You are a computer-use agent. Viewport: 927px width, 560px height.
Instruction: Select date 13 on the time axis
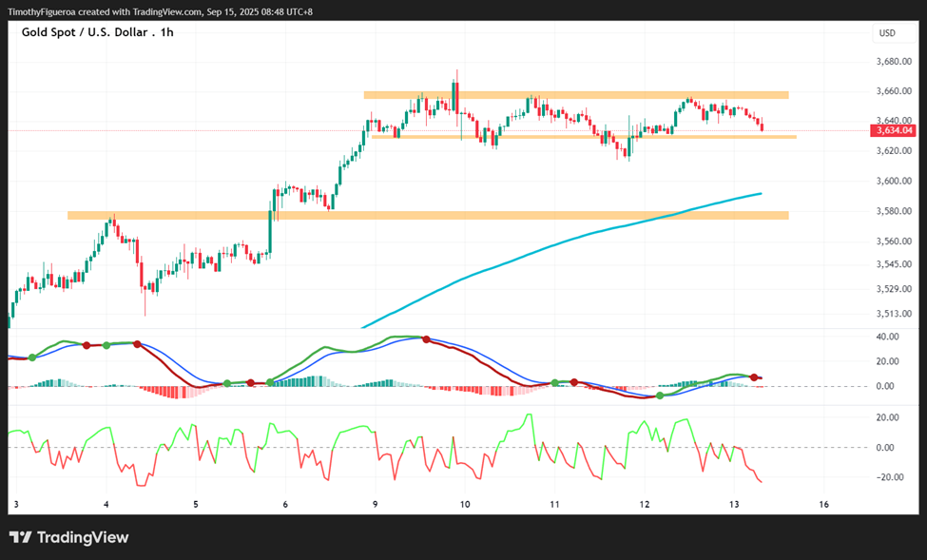coord(734,505)
